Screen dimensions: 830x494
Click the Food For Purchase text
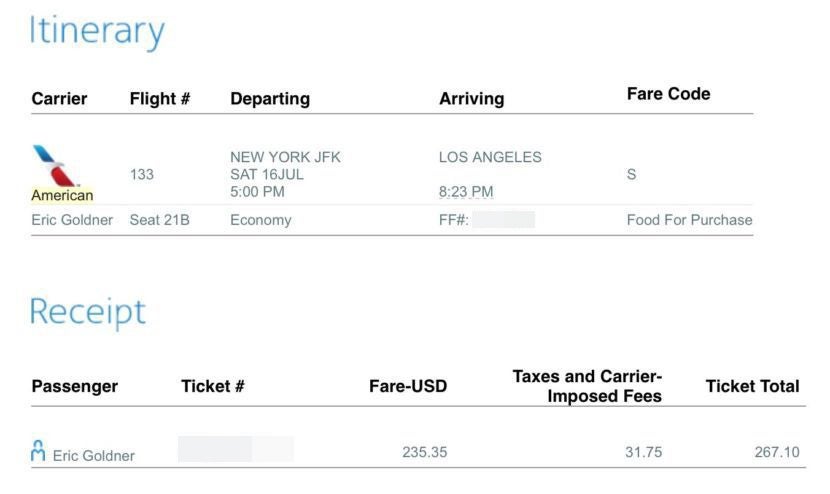click(x=689, y=220)
